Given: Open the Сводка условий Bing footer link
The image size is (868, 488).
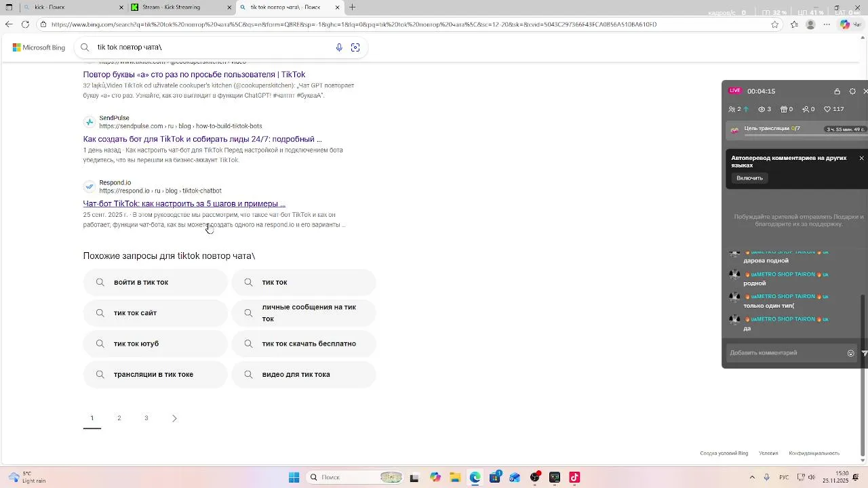Looking at the screenshot, I should (x=724, y=453).
